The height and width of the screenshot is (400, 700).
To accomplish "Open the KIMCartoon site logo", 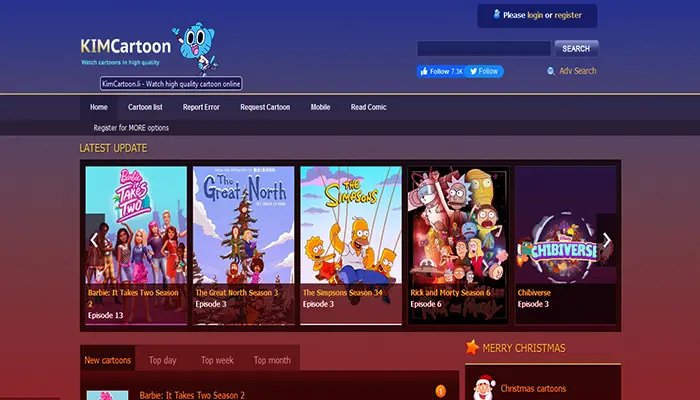I will pyautogui.click(x=126, y=46).
